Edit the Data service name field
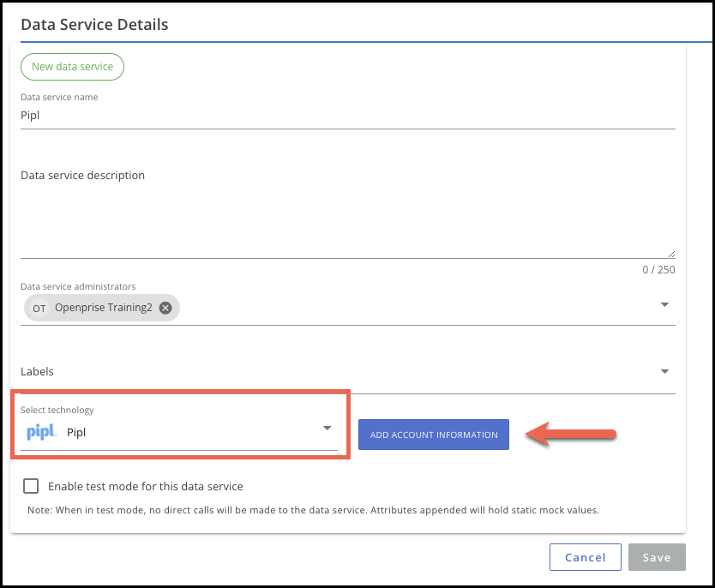 click(x=347, y=116)
